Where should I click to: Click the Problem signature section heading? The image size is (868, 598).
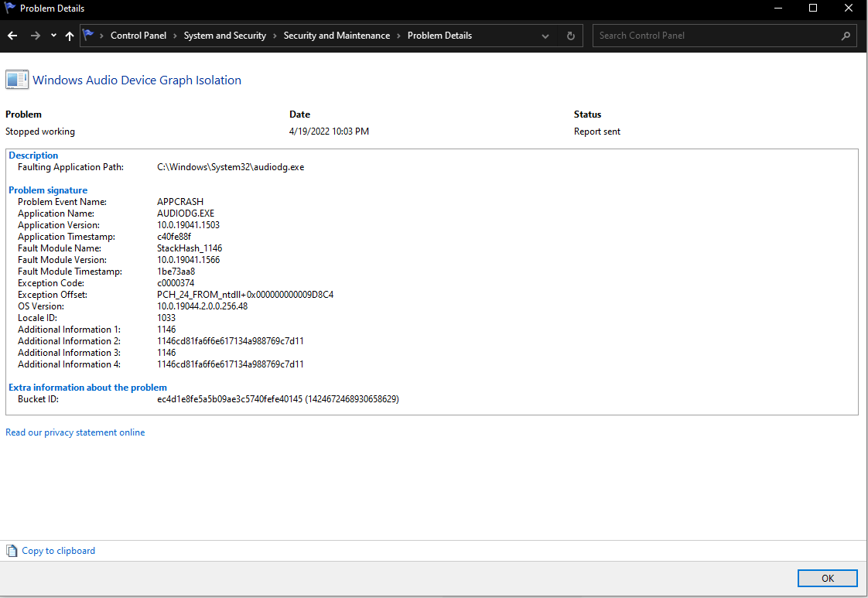[x=48, y=190]
